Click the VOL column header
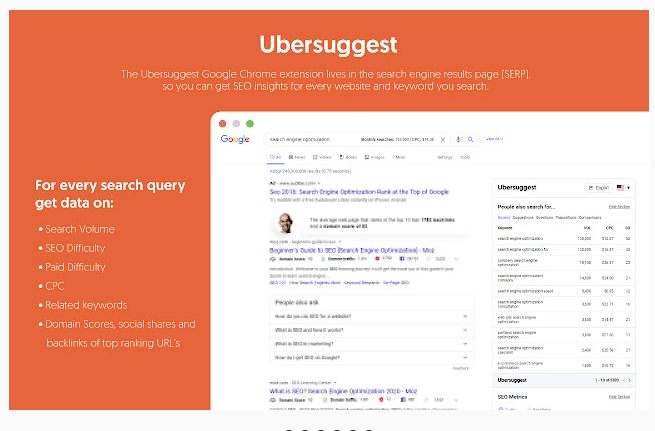This screenshot has height=431, width=655. 587,228
